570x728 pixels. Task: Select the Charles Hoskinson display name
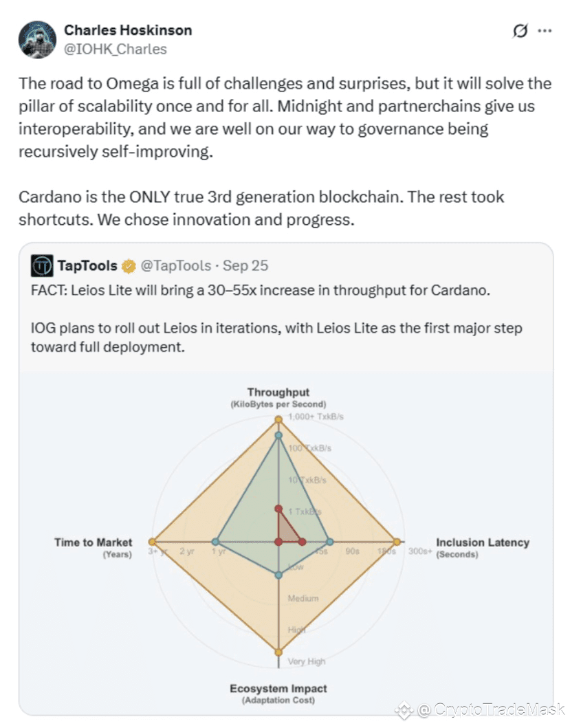pos(127,30)
